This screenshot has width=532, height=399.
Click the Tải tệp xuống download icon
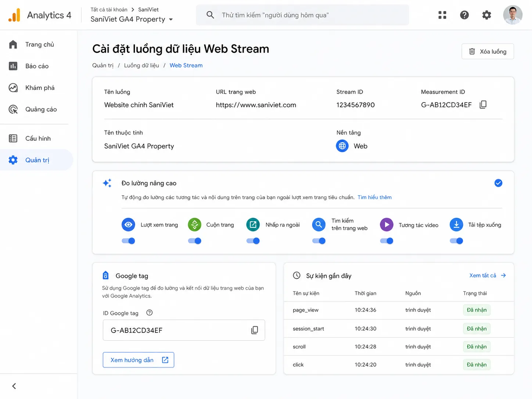coord(456,224)
